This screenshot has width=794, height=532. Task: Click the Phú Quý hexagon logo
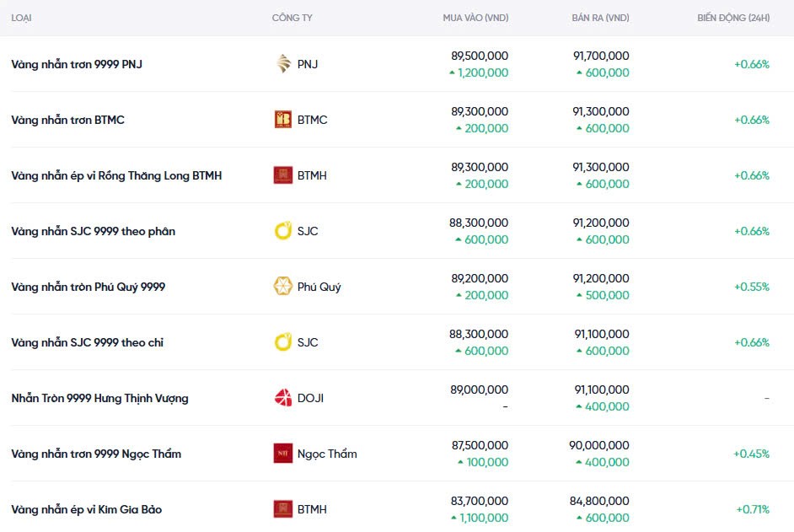pyautogui.click(x=283, y=287)
